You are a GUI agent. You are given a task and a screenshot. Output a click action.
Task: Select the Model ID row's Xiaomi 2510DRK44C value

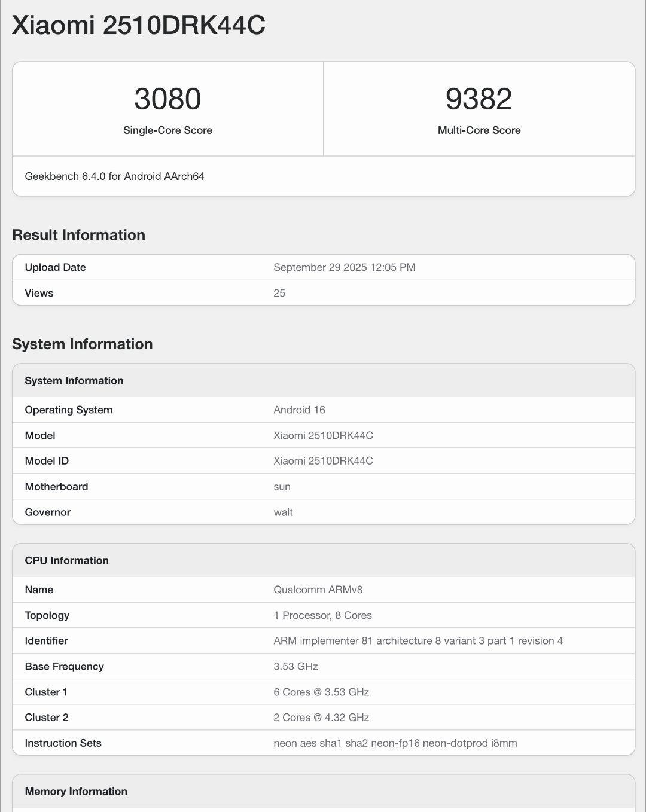323,461
